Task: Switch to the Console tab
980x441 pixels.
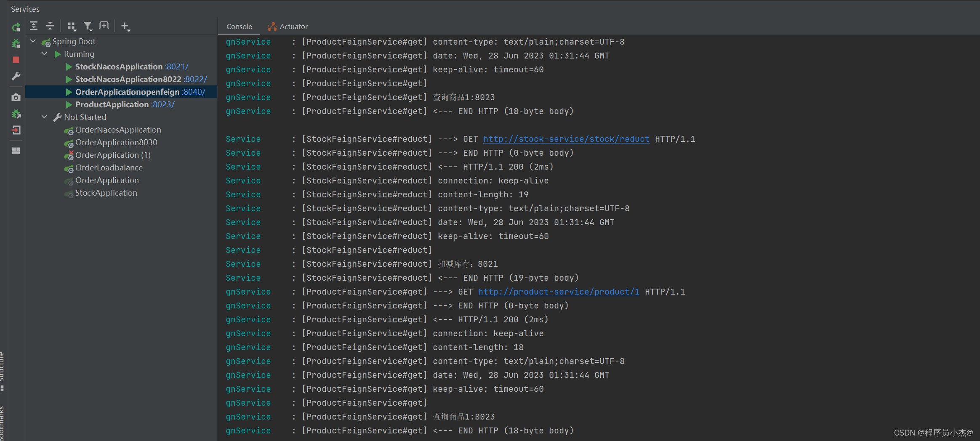Action: click(239, 27)
